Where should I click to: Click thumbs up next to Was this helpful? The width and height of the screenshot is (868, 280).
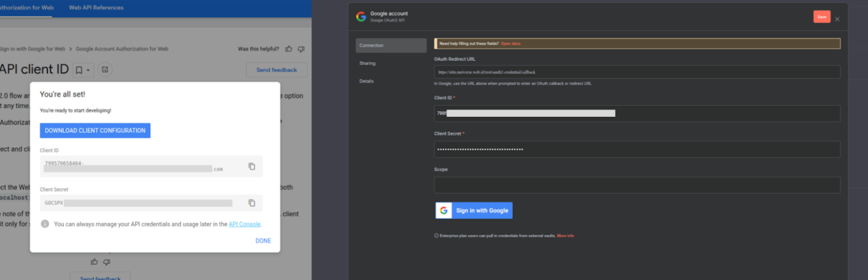click(289, 49)
